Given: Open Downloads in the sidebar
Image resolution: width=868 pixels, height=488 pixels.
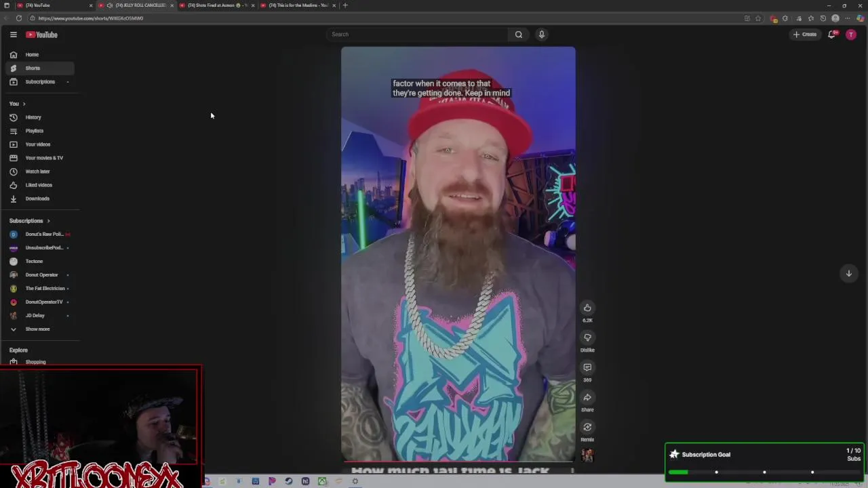Looking at the screenshot, I should coord(40,199).
